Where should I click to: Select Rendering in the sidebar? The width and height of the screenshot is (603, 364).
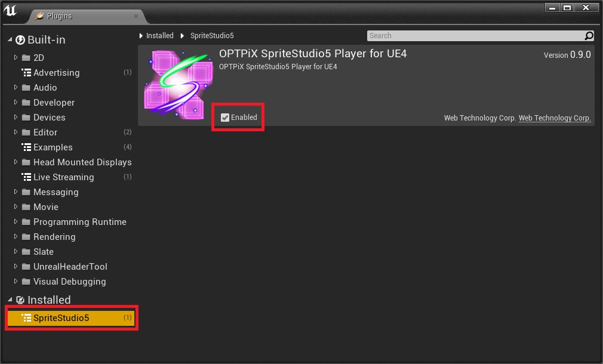coord(54,237)
